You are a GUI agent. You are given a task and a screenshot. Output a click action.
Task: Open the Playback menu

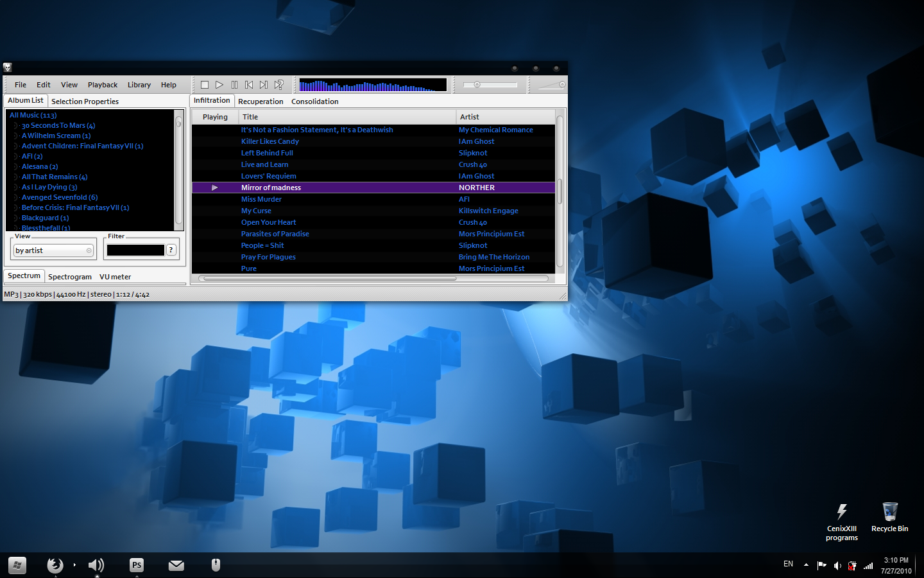[x=103, y=85]
